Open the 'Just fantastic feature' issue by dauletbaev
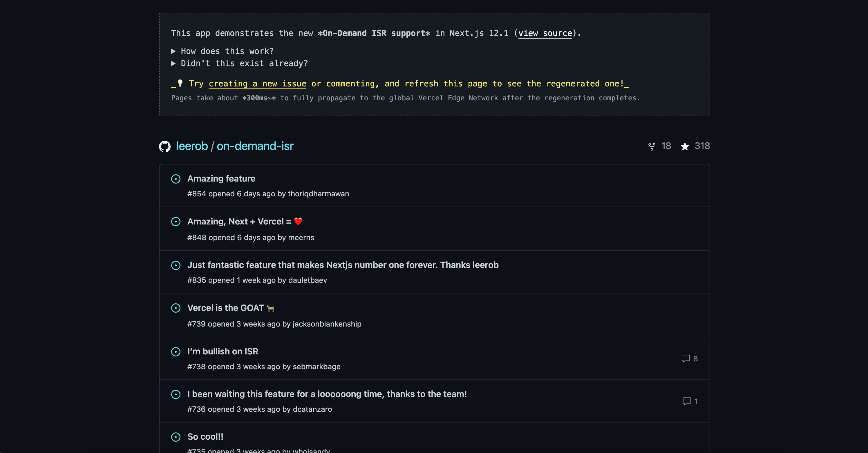This screenshot has height=453, width=868. click(343, 265)
